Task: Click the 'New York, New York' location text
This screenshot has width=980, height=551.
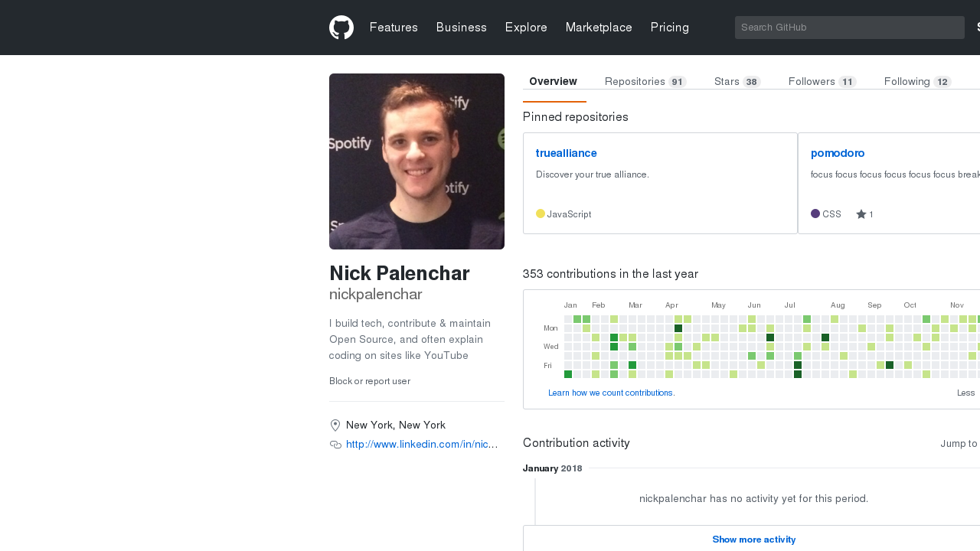Action: click(x=396, y=425)
